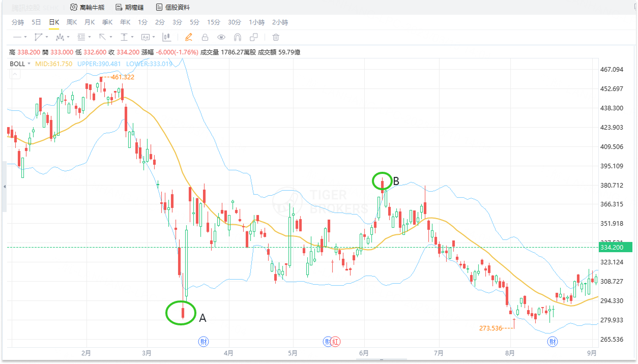This screenshot has width=638, height=364.
Task: Select the 季K timeframe tab
Action: pos(107,22)
